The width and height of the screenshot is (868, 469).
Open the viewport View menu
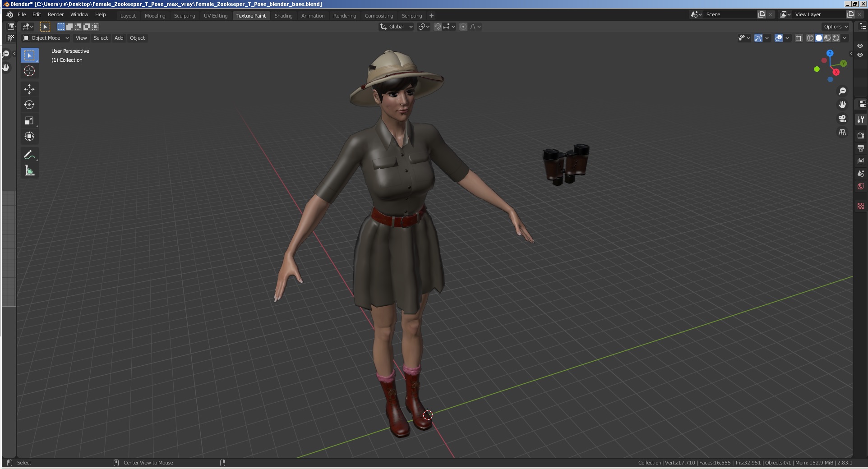(x=81, y=38)
